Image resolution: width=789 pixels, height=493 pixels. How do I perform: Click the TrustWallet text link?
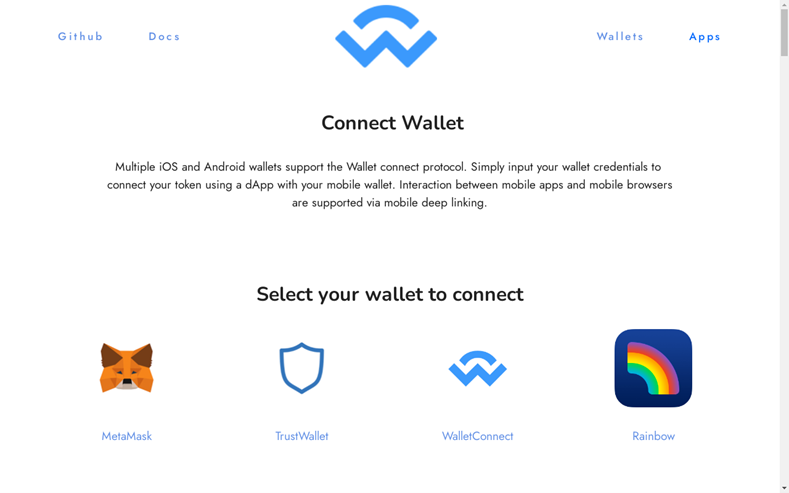click(302, 436)
